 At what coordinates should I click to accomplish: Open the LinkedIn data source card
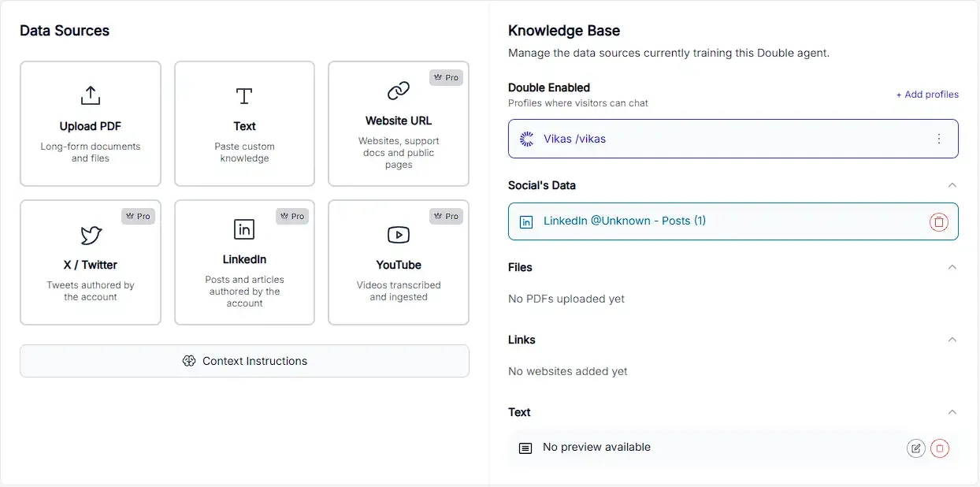pos(244,262)
